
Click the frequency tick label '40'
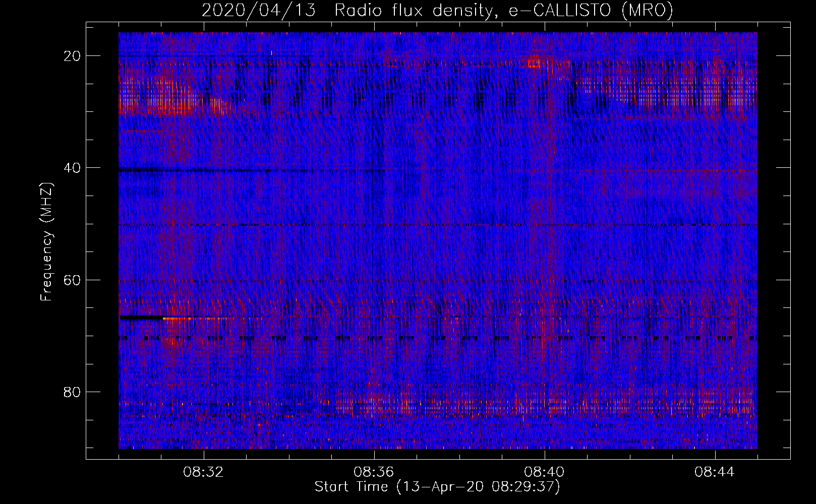coord(73,168)
